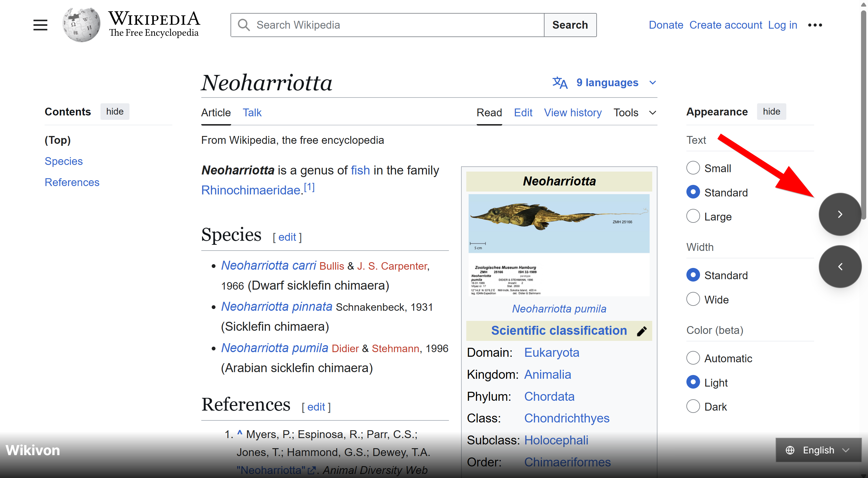Open the Rhinochimaeridae link
The image size is (868, 478).
point(251,190)
